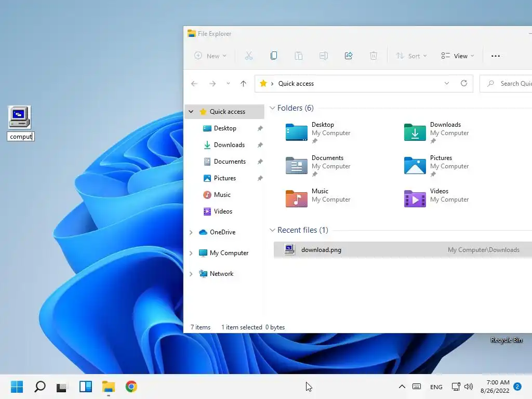Show hidden tray icons chevron

point(402,387)
